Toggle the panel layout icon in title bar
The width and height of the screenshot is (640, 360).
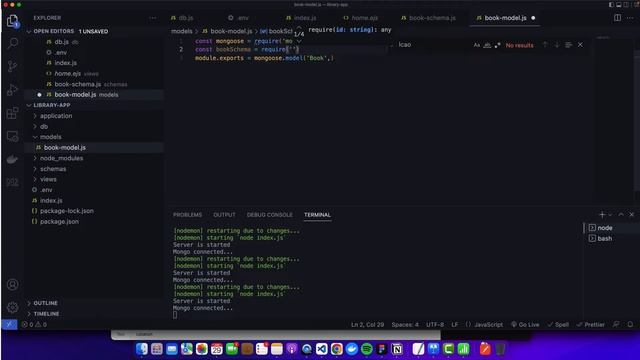point(619,4)
